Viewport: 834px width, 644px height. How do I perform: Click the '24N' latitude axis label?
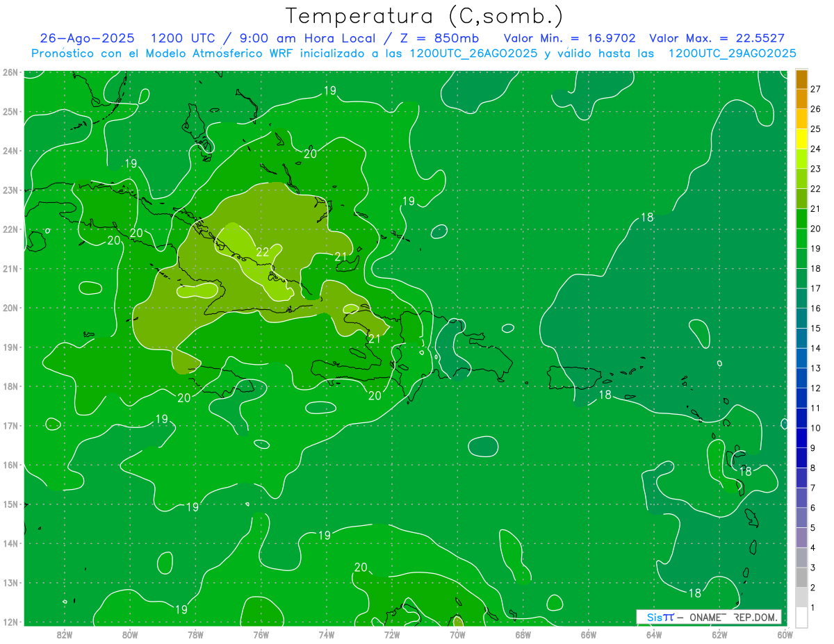[x=10, y=151]
